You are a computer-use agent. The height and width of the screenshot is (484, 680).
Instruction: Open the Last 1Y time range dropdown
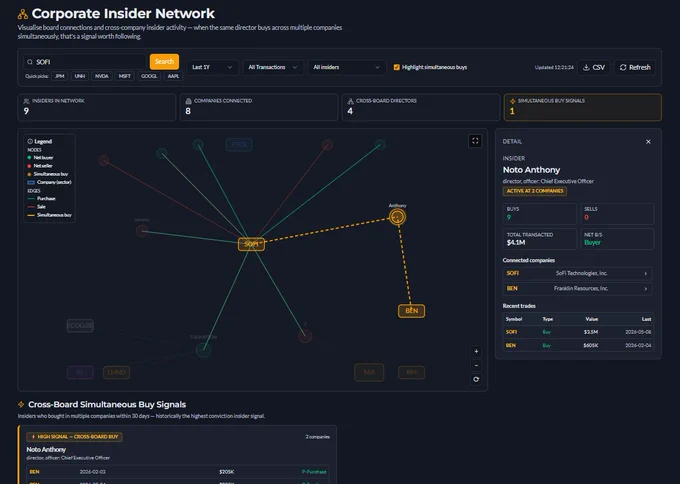pyautogui.click(x=212, y=67)
